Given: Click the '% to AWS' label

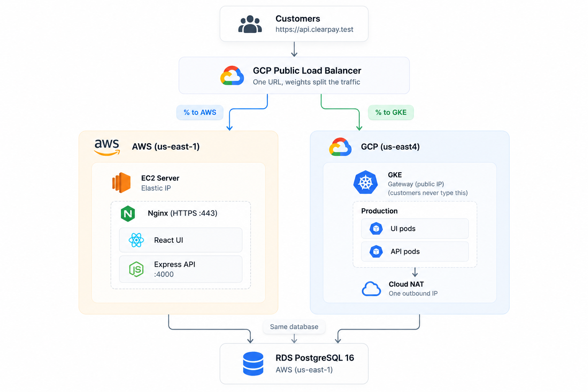Looking at the screenshot, I should 200,113.
